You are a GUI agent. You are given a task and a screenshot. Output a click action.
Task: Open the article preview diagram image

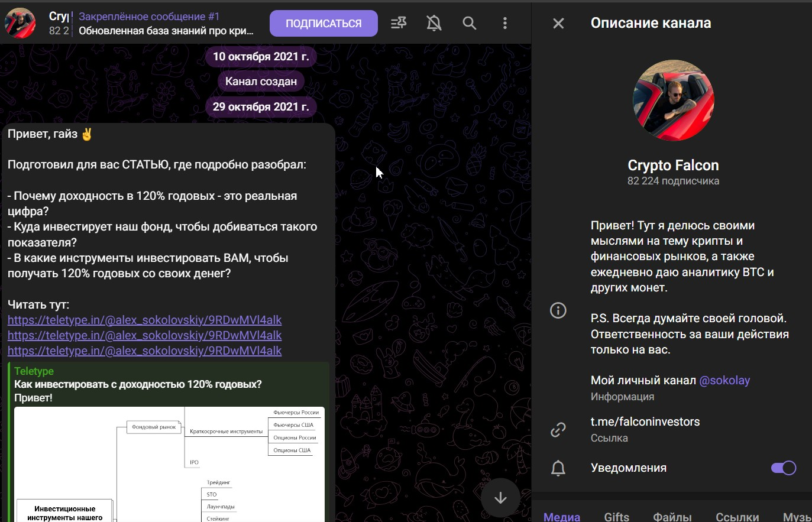pos(169,464)
